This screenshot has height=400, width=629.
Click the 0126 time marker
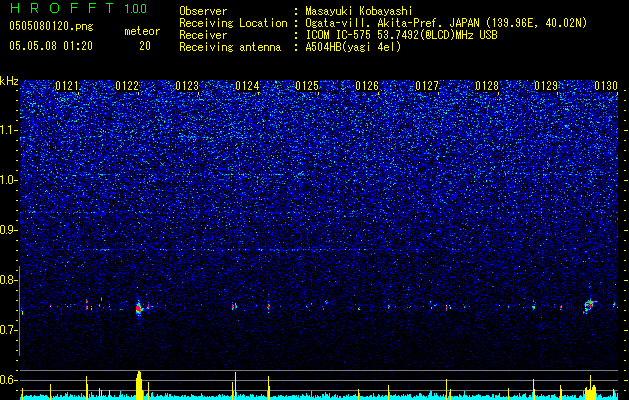point(367,86)
